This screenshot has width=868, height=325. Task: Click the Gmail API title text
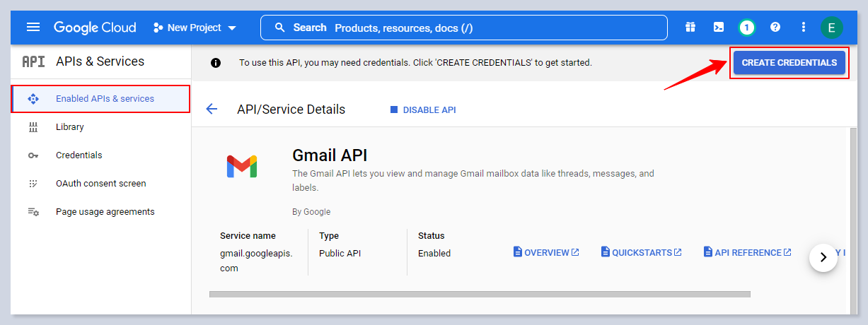pyautogui.click(x=330, y=155)
